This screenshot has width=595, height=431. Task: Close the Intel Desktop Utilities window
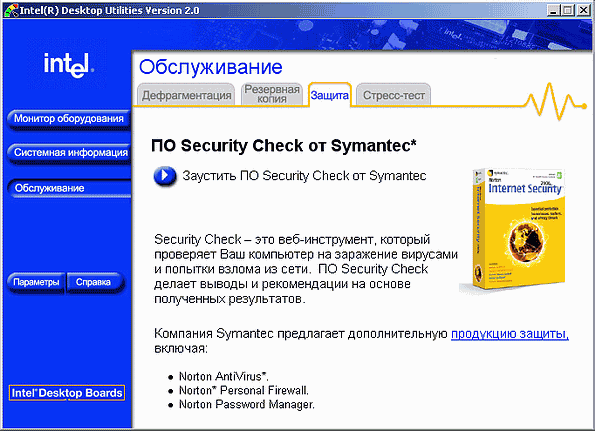pyautogui.click(x=584, y=10)
